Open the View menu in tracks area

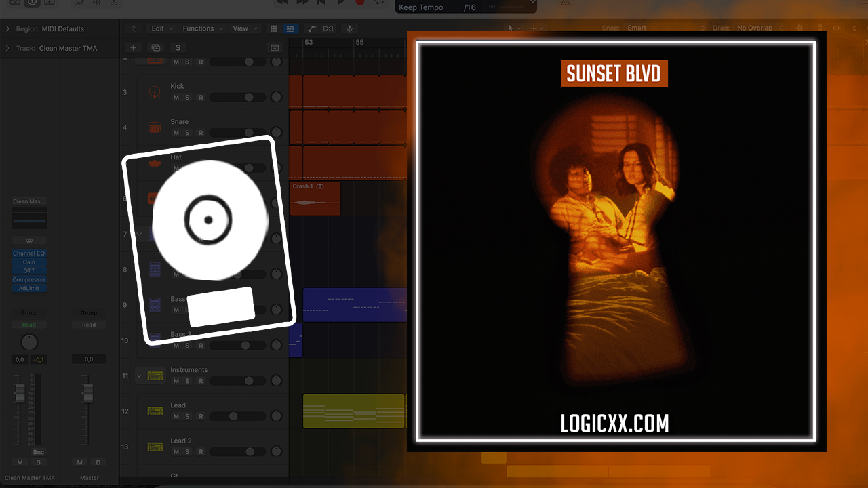[245, 28]
